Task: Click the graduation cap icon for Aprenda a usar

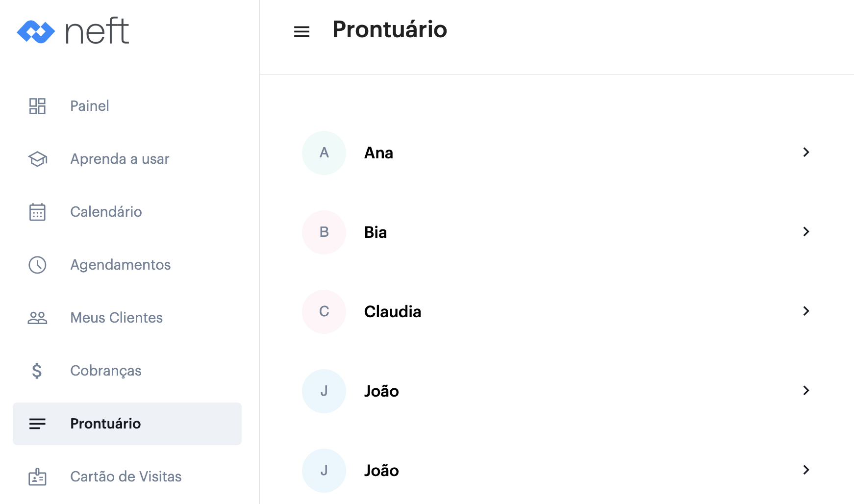Action: (37, 159)
